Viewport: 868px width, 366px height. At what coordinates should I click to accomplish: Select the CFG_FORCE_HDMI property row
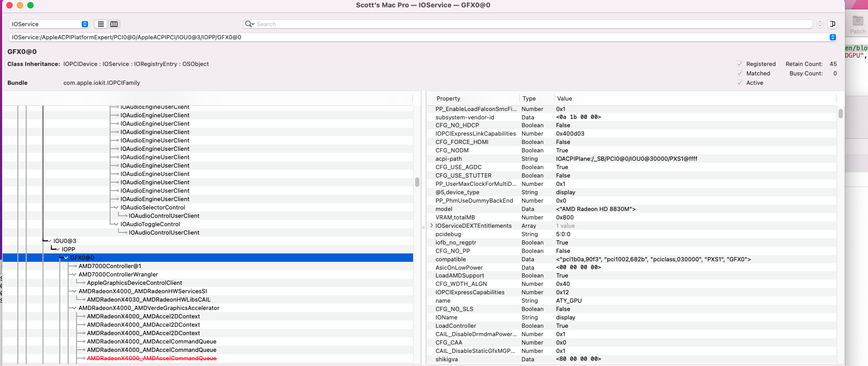click(632, 142)
